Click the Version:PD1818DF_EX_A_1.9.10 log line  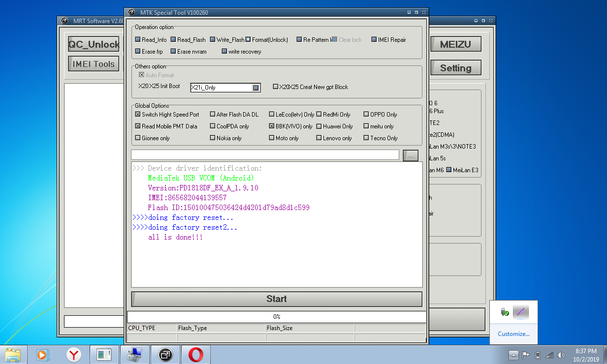click(203, 188)
